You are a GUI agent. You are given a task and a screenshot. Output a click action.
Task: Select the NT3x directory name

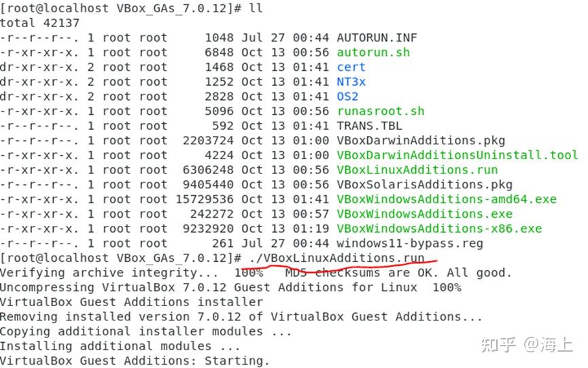[351, 82]
